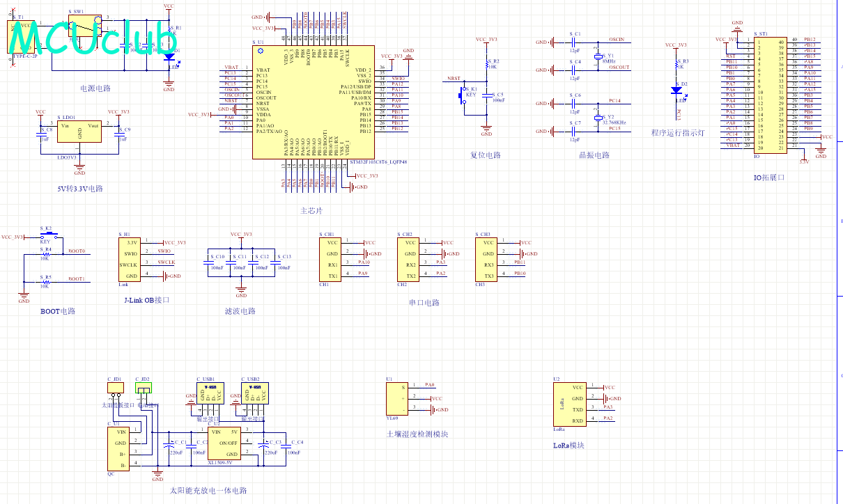Click the '5V转3.3V电路' section title

79,189
